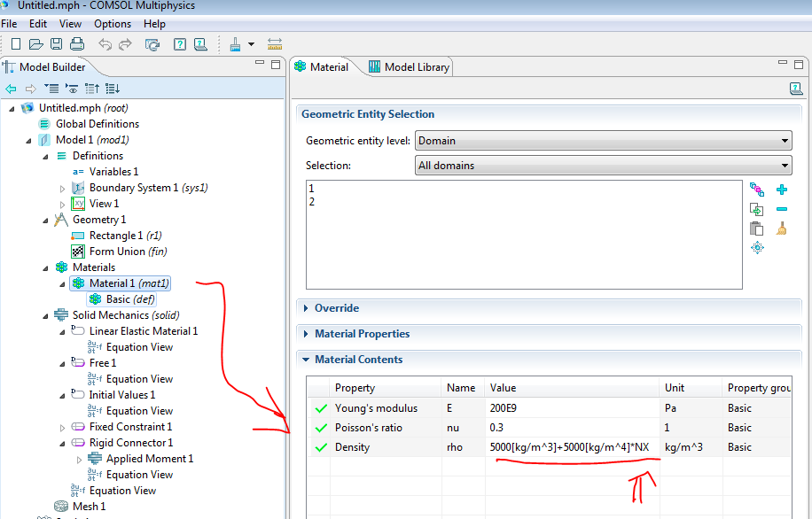The width and height of the screenshot is (812, 519).
Task: Undo the last action
Action: point(105,44)
